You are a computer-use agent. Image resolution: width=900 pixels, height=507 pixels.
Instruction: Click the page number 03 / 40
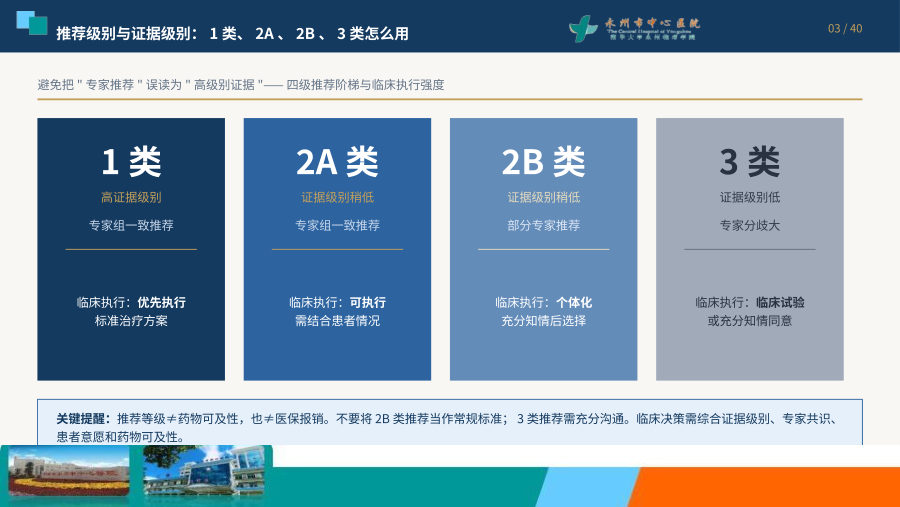845,28
